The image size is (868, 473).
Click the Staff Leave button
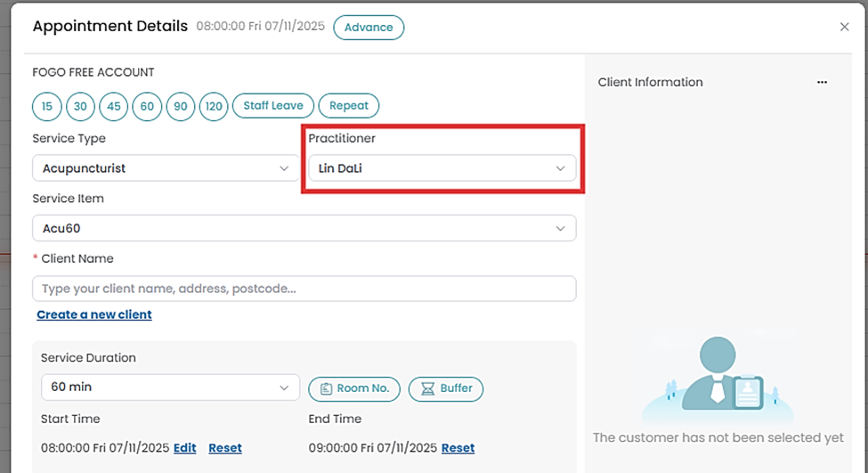273,106
